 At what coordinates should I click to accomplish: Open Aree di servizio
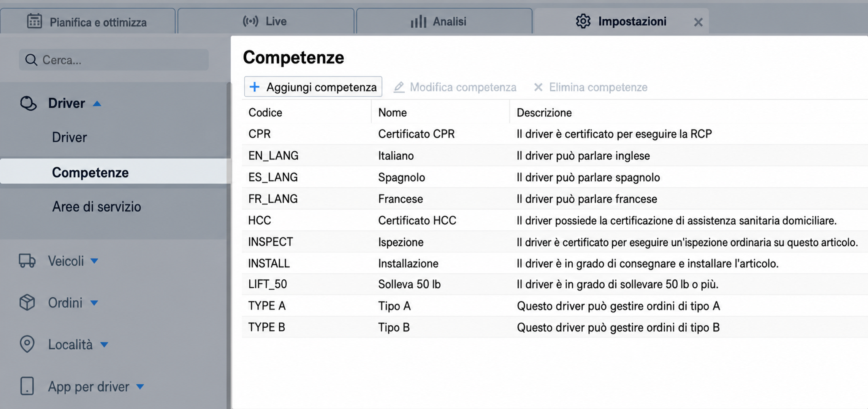[x=97, y=206]
